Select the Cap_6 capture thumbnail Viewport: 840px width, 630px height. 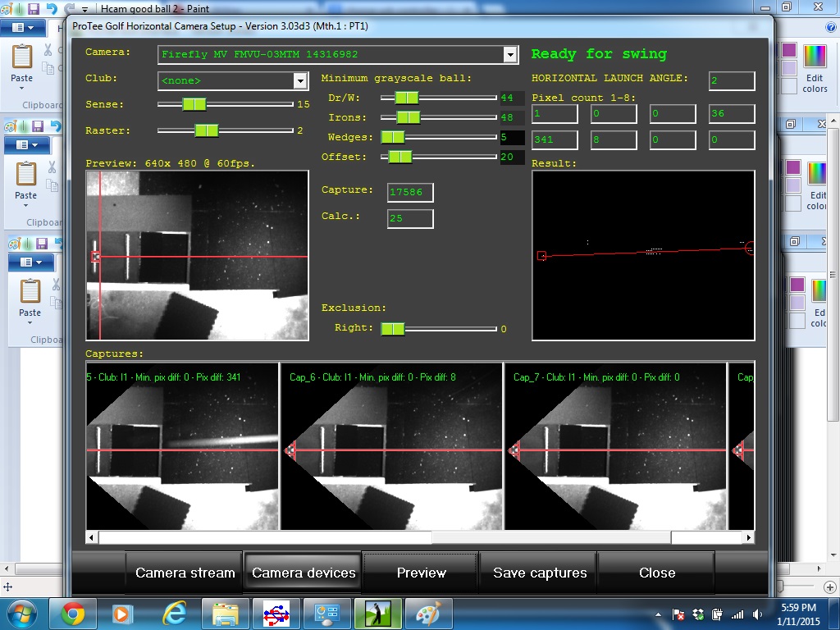[391, 445]
